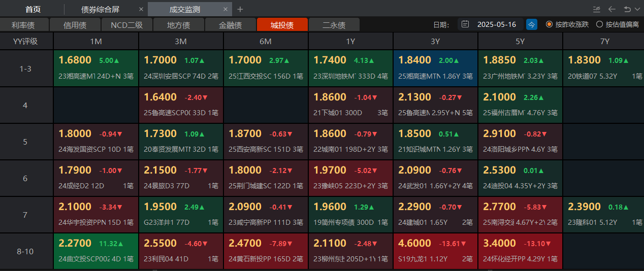Open 金融债 category tab
The width and height of the screenshot is (644, 271).
[230, 25]
